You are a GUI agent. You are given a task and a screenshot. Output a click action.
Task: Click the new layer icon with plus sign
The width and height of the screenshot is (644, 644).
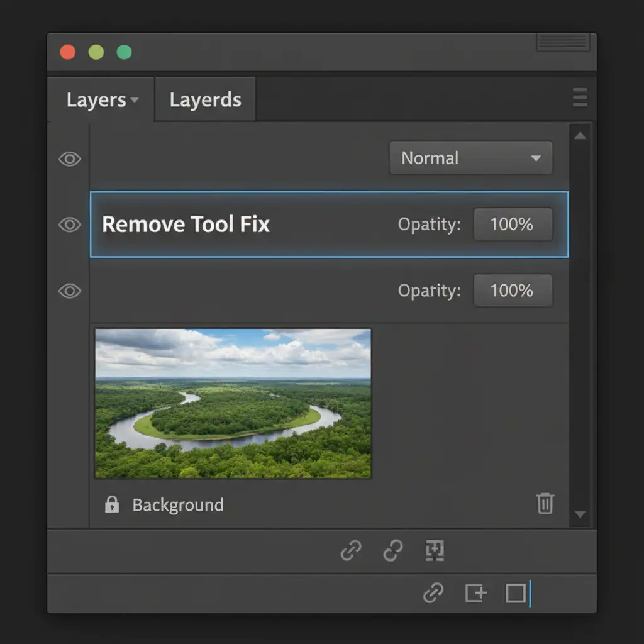click(x=475, y=592)
